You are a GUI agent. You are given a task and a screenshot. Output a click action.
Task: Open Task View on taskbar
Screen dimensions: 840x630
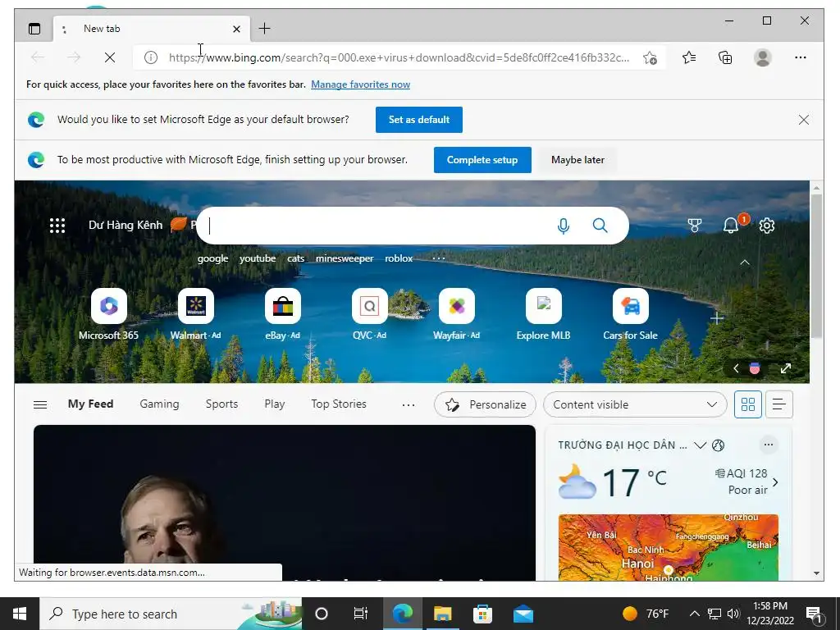pos(361,614)
